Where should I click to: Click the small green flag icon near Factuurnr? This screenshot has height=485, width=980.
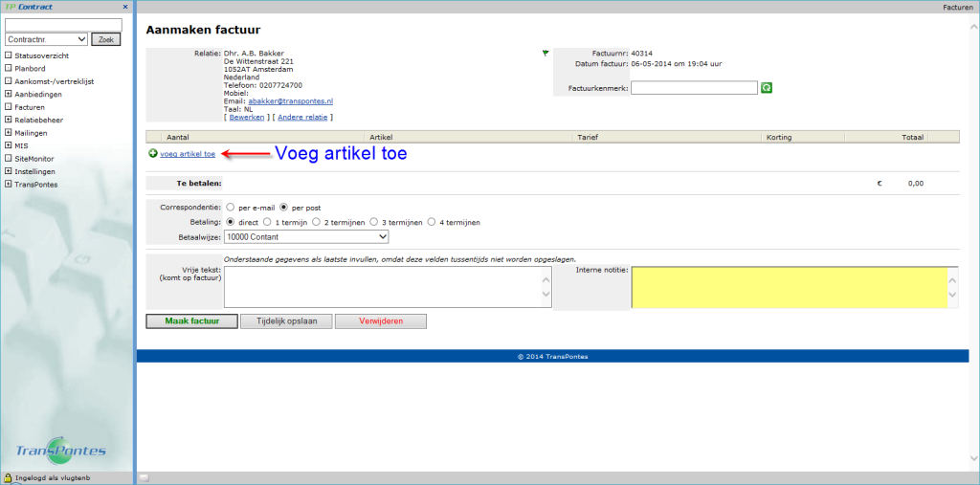546,54
